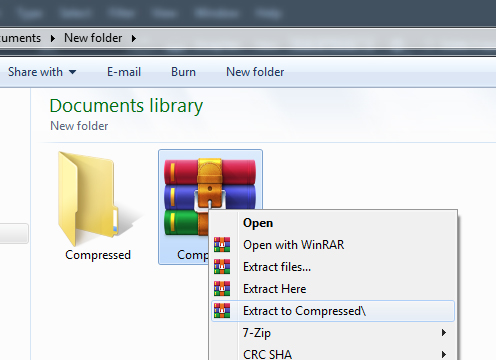
Task: Expand arrow before New folder breadcrumb
Action: tap(53, 38)
